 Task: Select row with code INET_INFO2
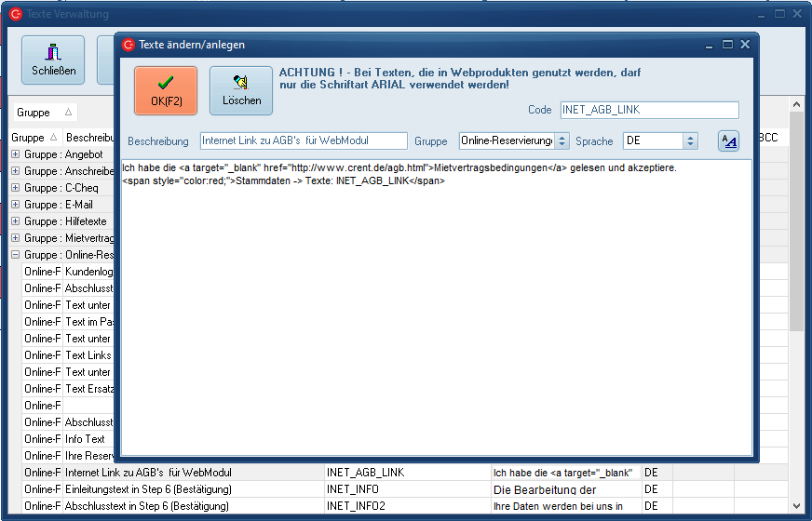pyautogui.click(x=356, y=506)
